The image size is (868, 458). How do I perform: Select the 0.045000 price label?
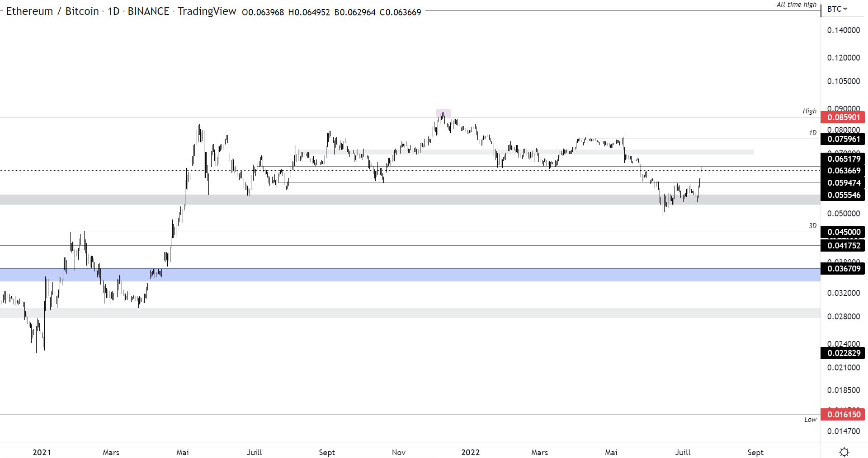click(x=843, y=232)
